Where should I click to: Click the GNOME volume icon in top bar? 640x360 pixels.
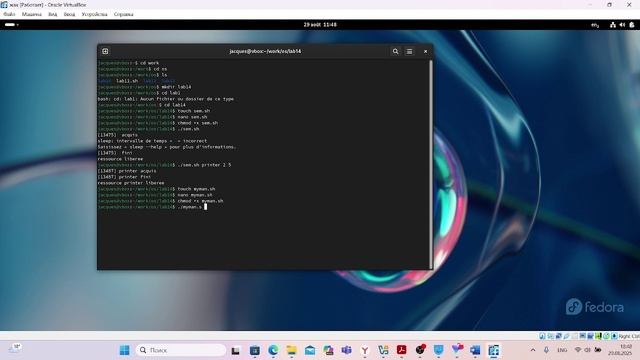point(622,25)
